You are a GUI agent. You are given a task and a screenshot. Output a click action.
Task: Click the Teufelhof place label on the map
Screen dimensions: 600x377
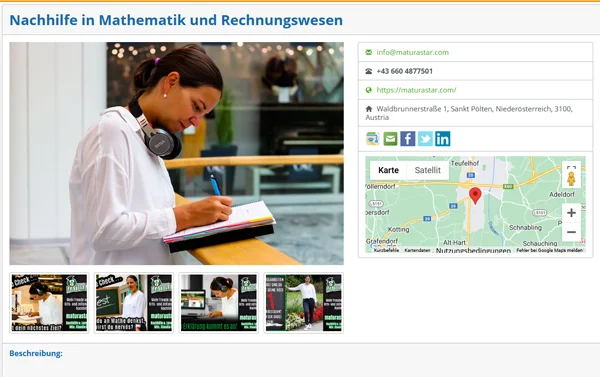pyautogui.click(x=465, y=163)
